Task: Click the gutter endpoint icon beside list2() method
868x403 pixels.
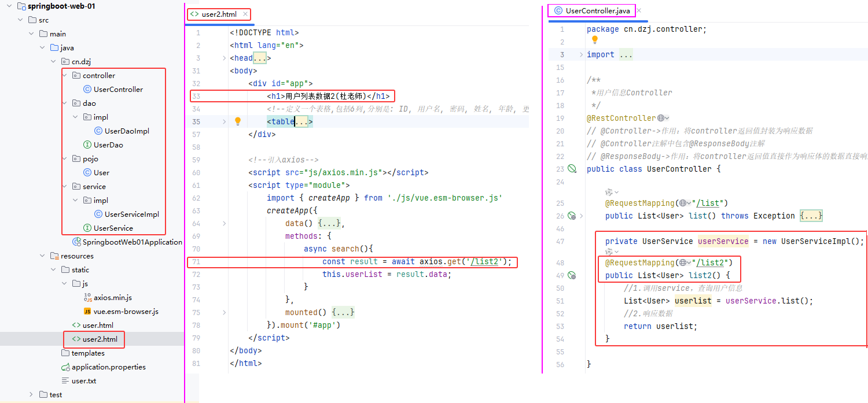Action: [572, 275]
